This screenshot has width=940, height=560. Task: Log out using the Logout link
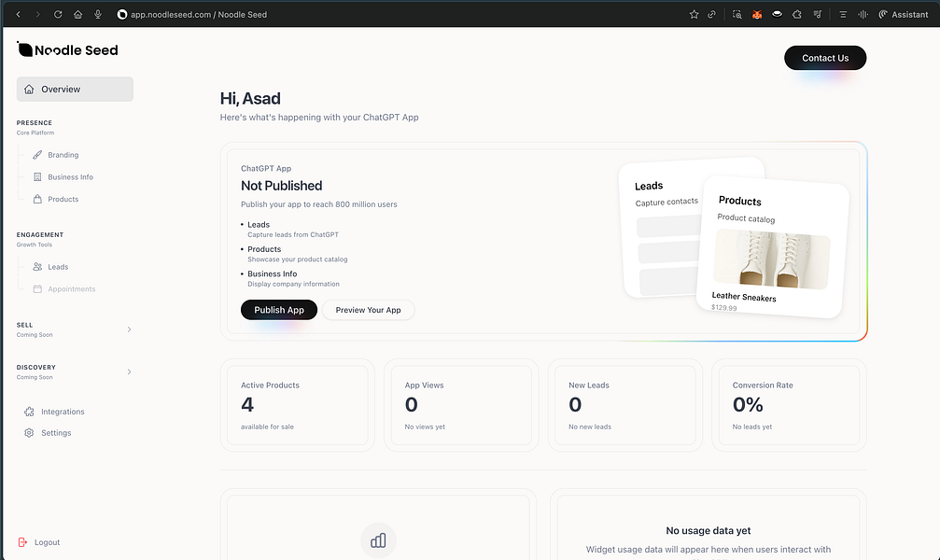coord(47,542)
